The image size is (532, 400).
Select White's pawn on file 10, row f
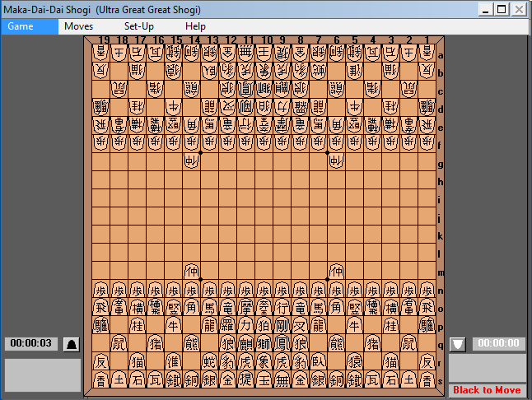tap(264, 143)
